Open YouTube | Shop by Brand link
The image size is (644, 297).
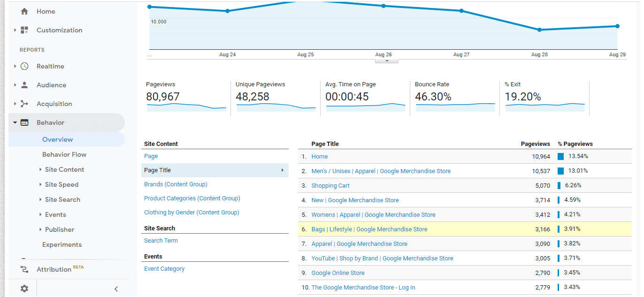point(383,259)
